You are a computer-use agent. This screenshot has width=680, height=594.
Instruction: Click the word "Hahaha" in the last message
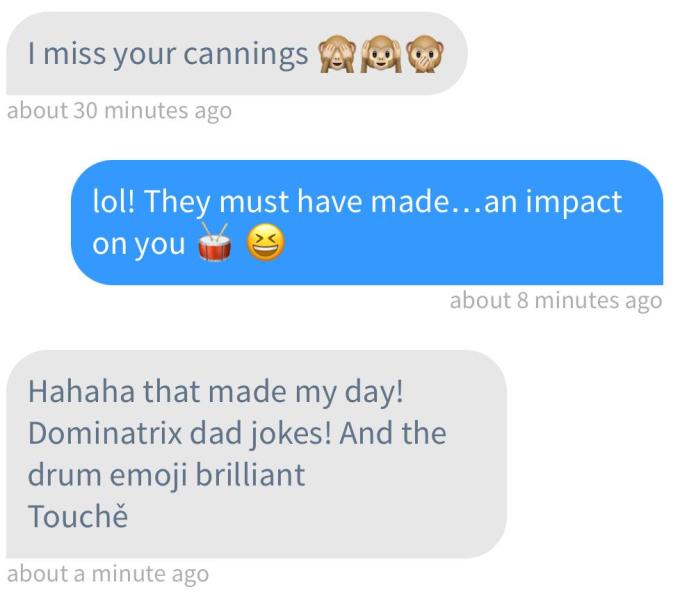click(81, 392)
